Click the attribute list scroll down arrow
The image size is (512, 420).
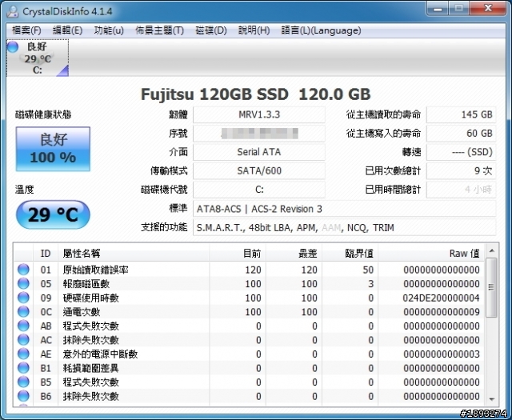(491, 399)
